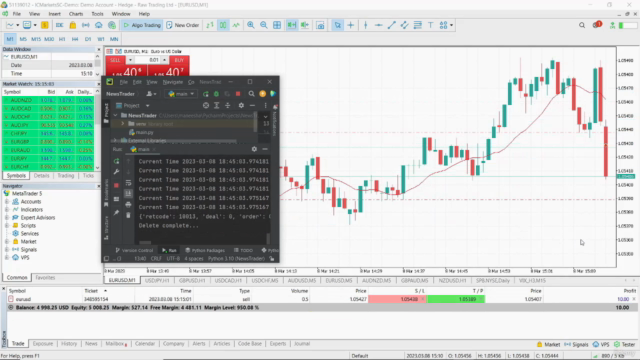Viewport: 640px width, 360px height.
Task: Select the MN timeframe button
Action: (114, 39)
